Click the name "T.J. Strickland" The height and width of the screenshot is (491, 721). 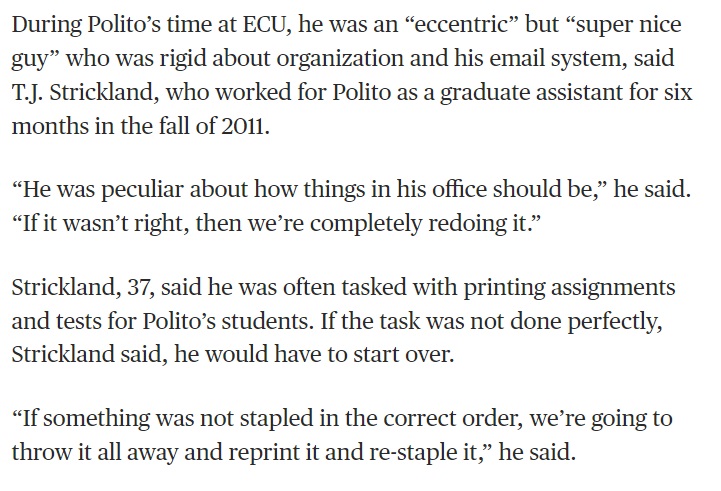point(80,94)
